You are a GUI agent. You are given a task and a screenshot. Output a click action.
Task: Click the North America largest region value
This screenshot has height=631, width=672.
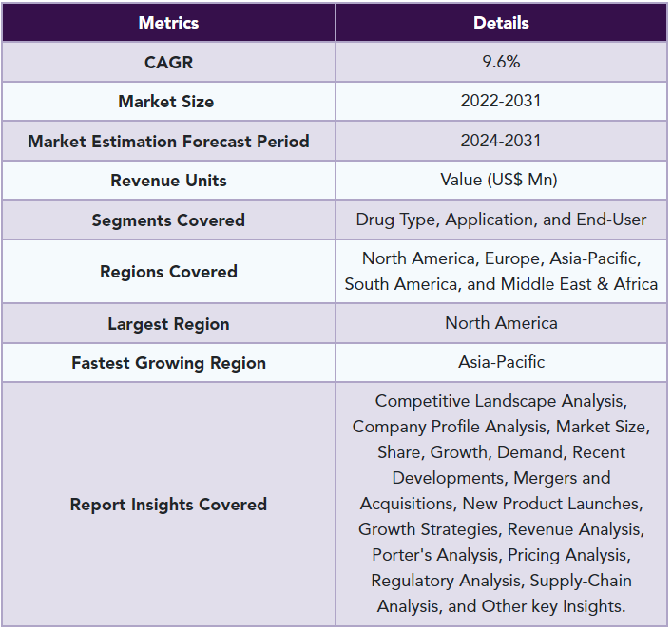coord(501,323)
